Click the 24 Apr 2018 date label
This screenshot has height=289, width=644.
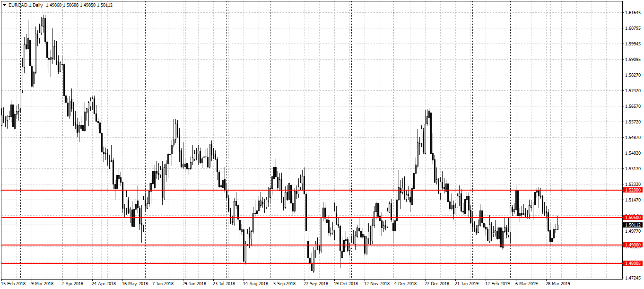[104, 284]
